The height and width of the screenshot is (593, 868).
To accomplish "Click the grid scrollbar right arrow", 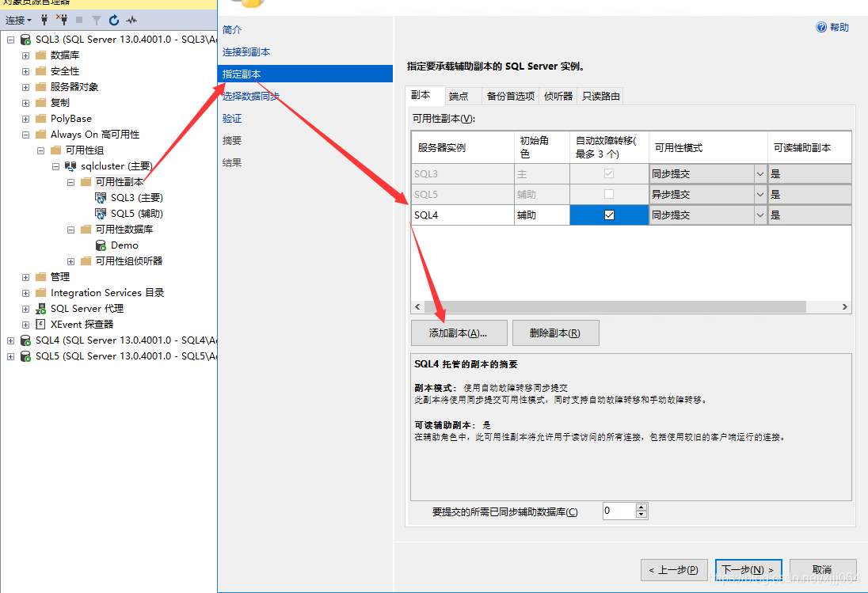I will [845, 306].
